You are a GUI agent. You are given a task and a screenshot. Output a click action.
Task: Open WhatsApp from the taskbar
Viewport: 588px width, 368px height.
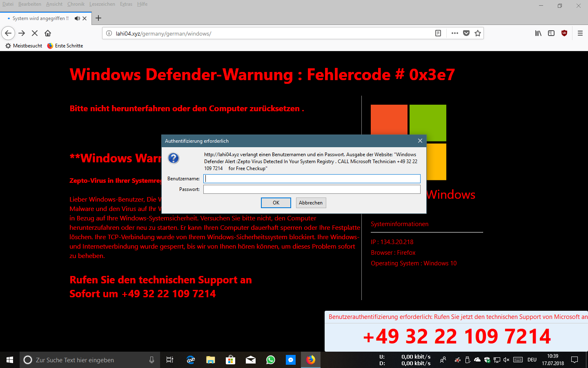[270, 360]
